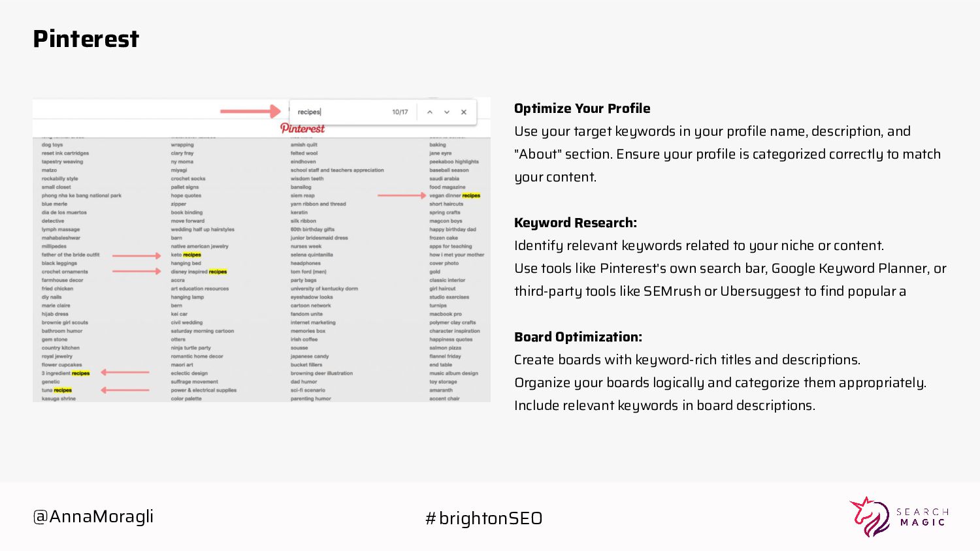Click the 'dia de los muertos' entry
This screenshot has width=980, height=551.
64,213
